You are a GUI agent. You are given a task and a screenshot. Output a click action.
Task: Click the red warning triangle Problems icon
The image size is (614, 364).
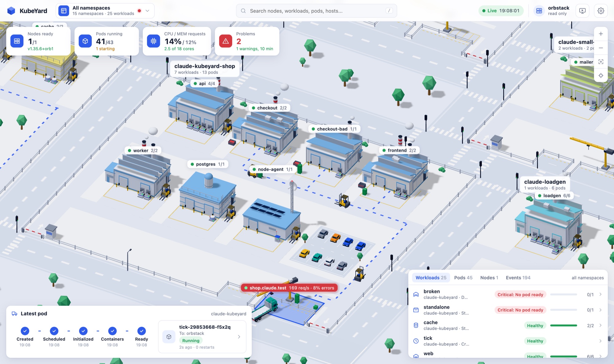pyautogui.click(x=226, y=41)
